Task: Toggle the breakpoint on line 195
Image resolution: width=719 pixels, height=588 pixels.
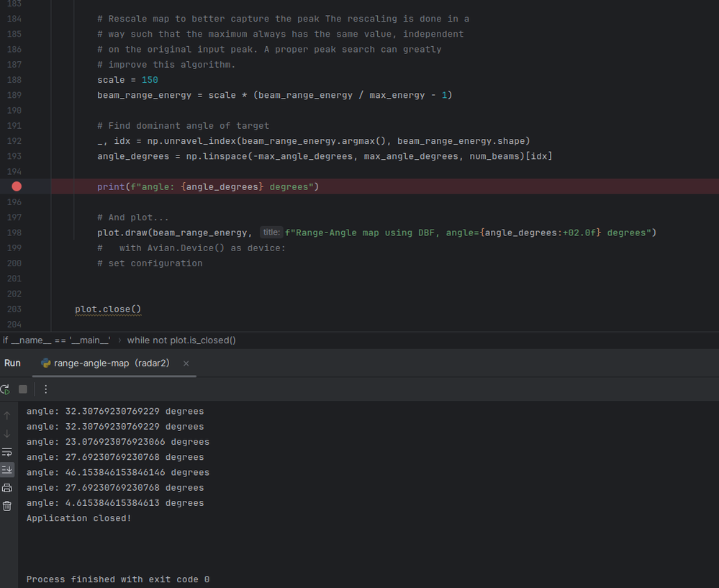Action: (16, 186)
